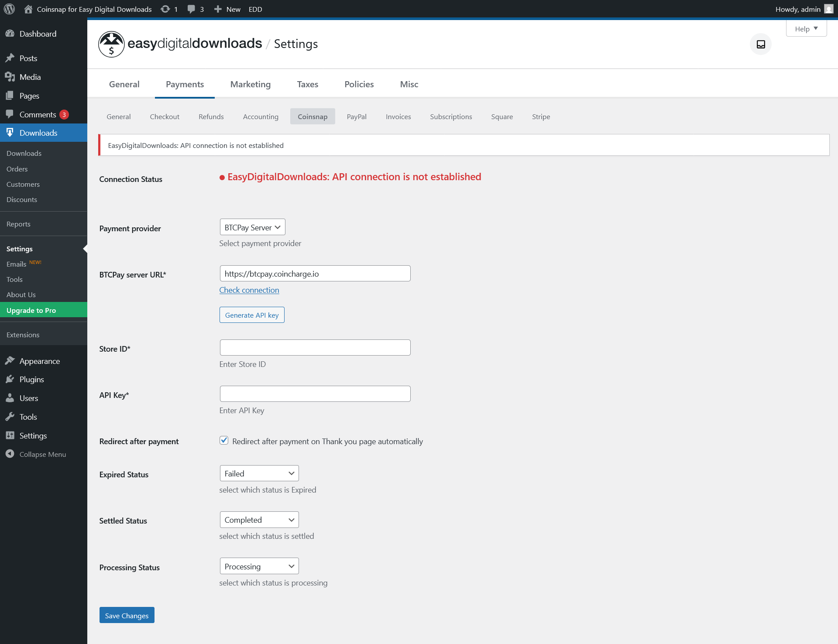
Task: Click the Plugins plug icon
Action: (10, 379)
